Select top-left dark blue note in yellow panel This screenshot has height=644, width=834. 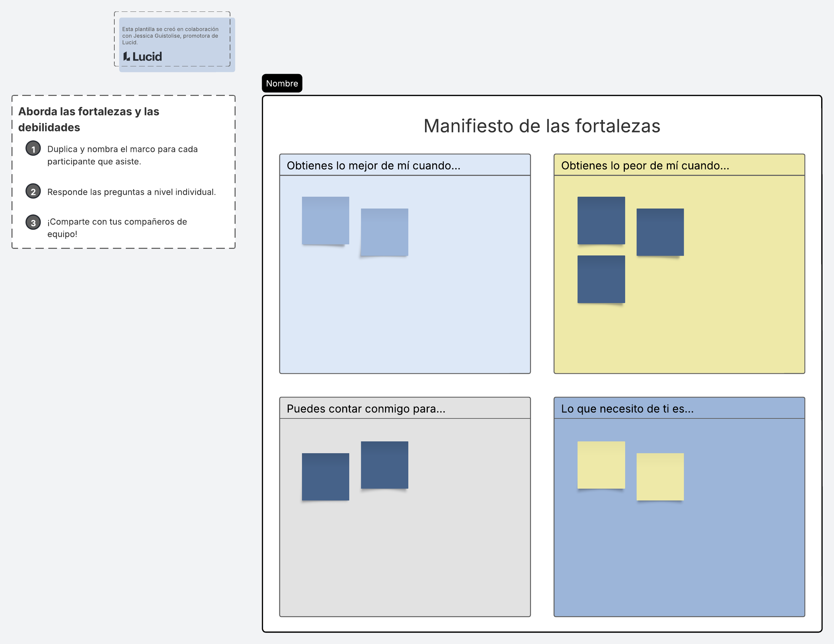[601, 220]
